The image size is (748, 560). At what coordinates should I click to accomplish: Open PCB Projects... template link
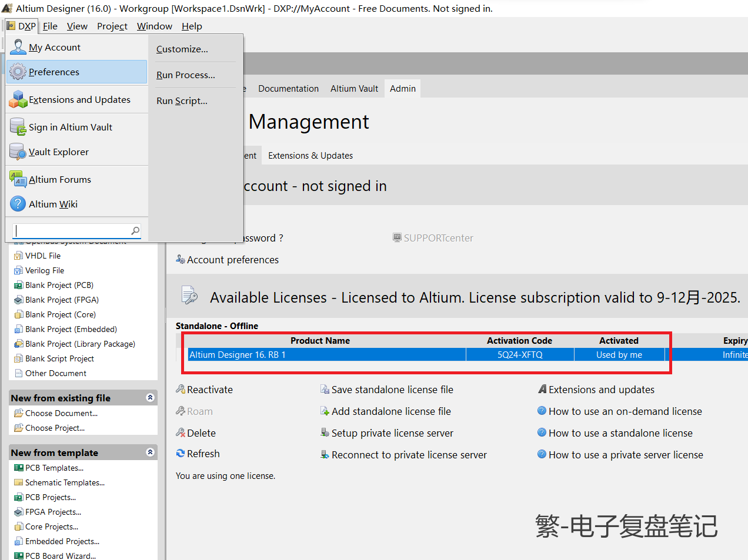point(51,497)
